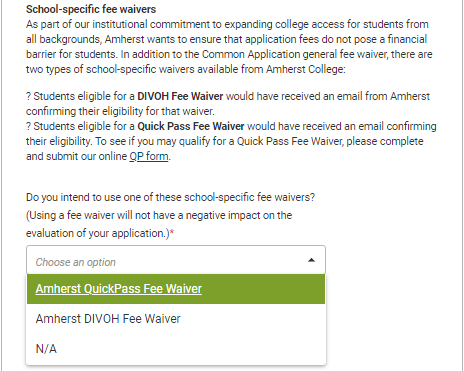
Task: Choose the Amherst DIVOH Fee Waiver option
Action: tap(176, 319)
